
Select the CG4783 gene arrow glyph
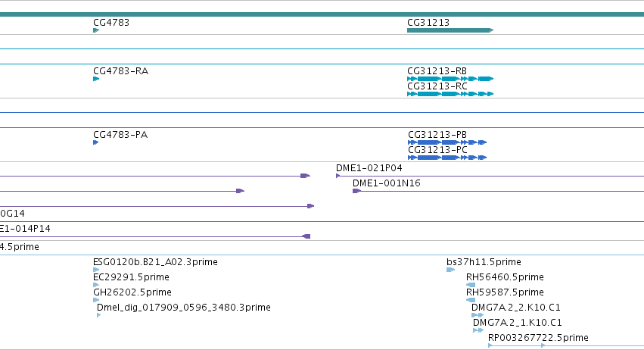(96, 30)
